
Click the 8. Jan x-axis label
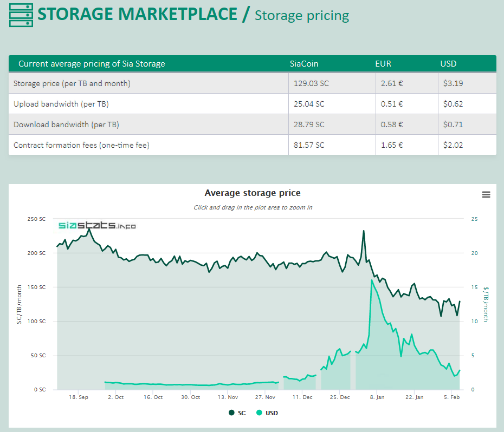click(x=377, y=397)
